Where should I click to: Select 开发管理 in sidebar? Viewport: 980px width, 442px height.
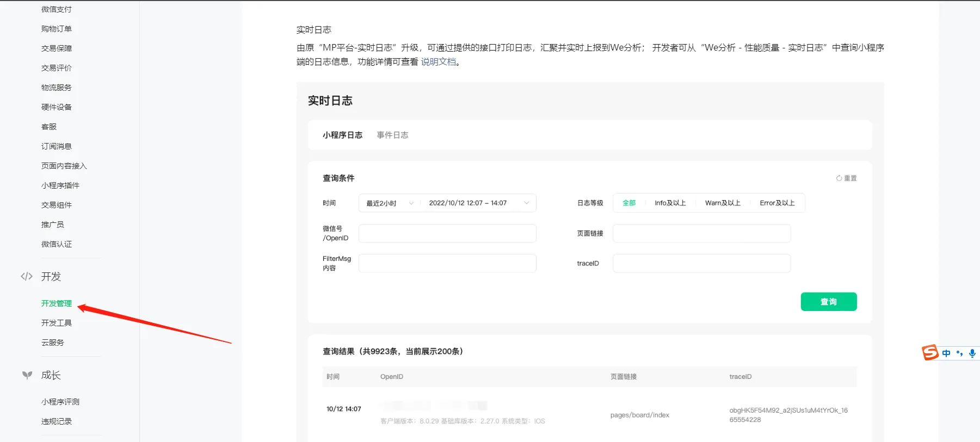click(x=57, y=303)
